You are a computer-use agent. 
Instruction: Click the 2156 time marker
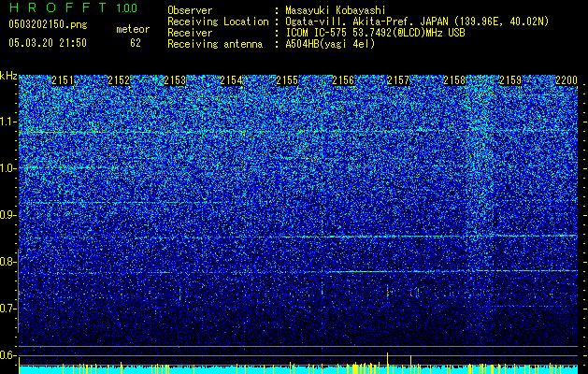point(343,80)
